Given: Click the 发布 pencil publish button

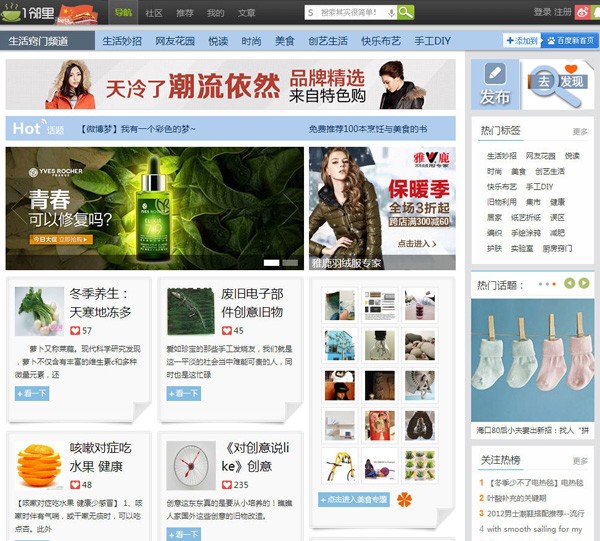Looking at the screenshot, I should pyautogui.click(x=495, y=84).
